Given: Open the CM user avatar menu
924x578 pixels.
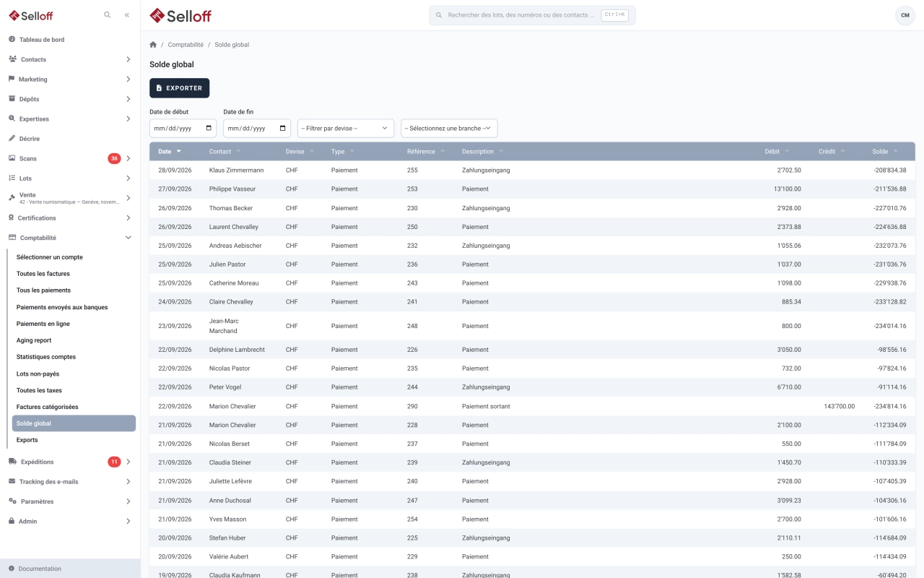Looking at the screenshot, I should pos(905,15).
